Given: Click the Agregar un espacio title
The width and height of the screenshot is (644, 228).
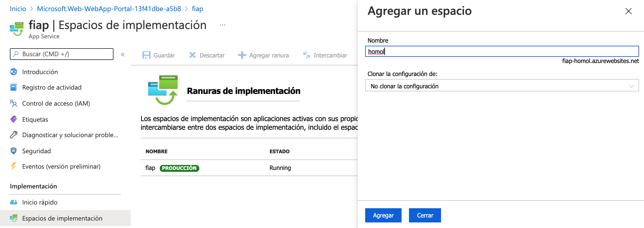Looking at the screenshot, I should point(419,11).
